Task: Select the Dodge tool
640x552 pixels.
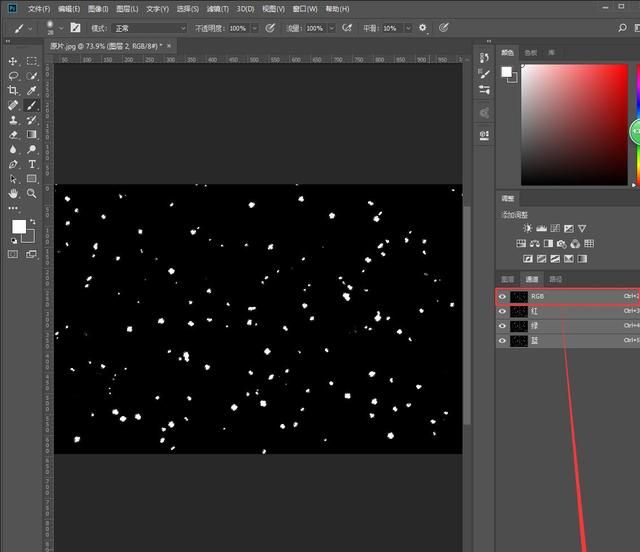Action: pos(31,149)
